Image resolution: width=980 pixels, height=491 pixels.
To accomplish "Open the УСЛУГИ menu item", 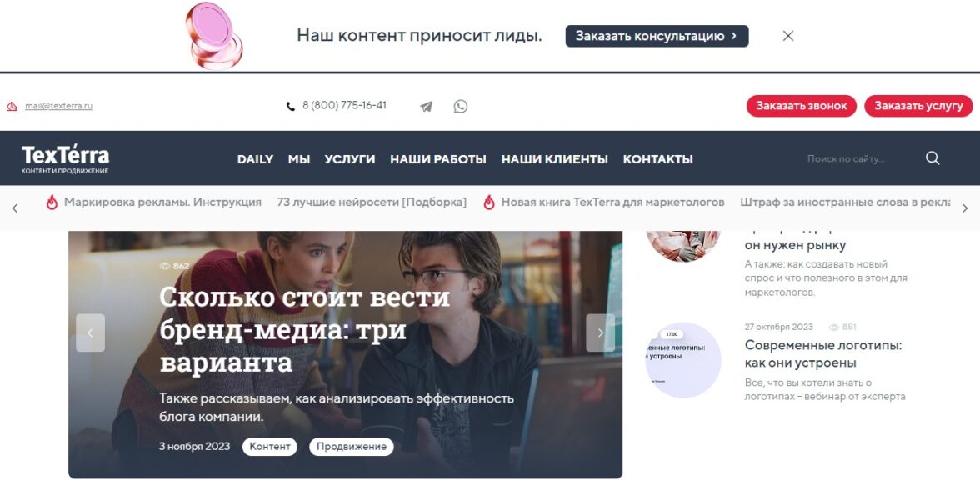I will [350, 159].
